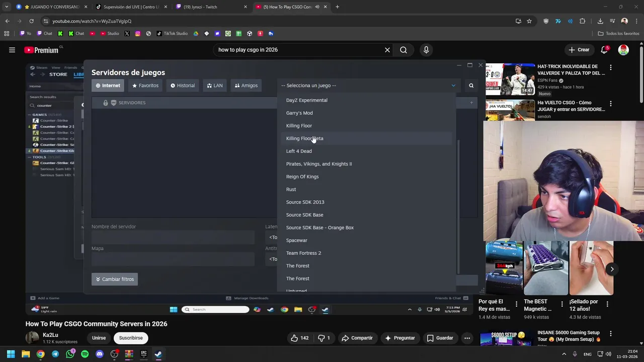Open the Ha VUELTO CSGO video thumbnail
644x362 pixels.
click(x=510, y=110)
